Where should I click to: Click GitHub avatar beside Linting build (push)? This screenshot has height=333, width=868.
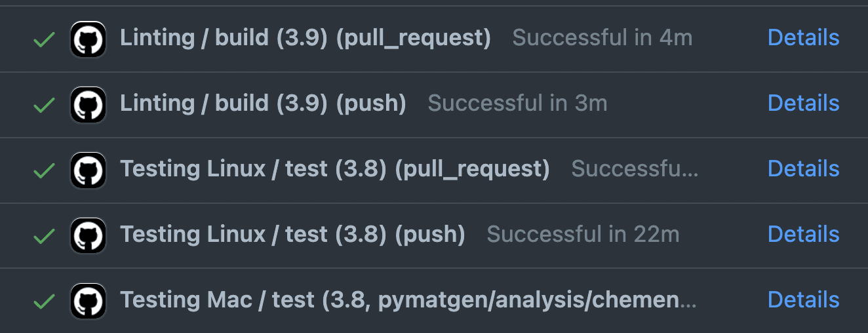(x=88, y=105)
